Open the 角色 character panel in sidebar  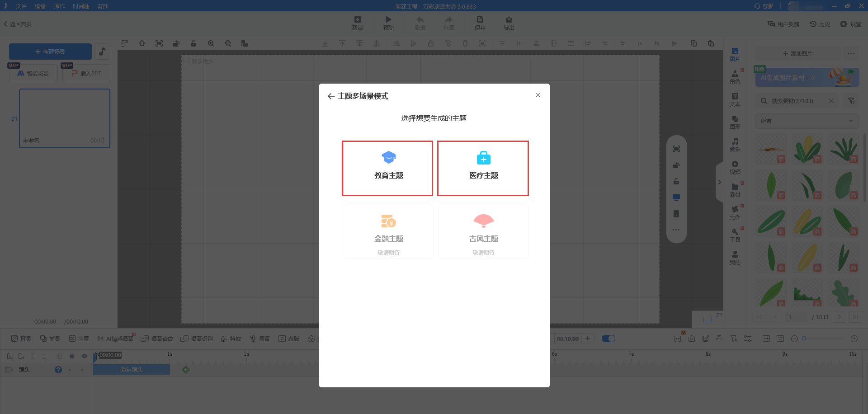point(735,77)
